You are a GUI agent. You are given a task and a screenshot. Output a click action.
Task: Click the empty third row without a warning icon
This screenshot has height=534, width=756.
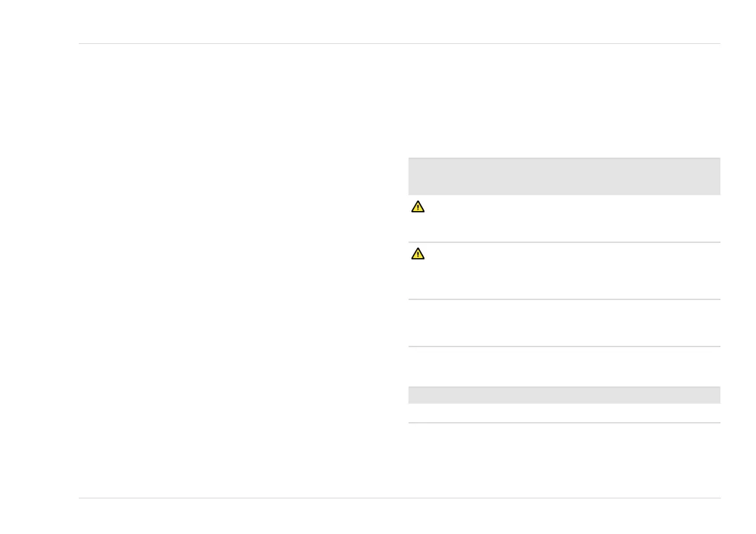(564, 323)
